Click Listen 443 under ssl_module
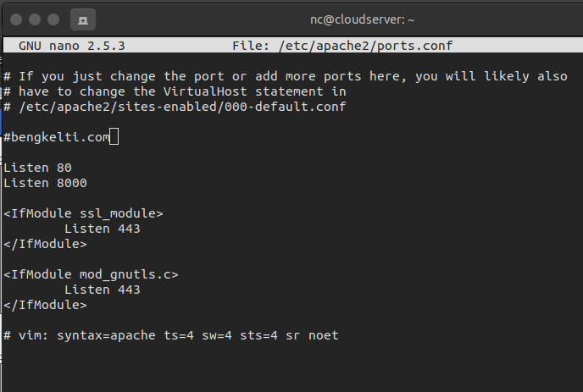Screen dimensions: 583x392 (x=103, y=229)
